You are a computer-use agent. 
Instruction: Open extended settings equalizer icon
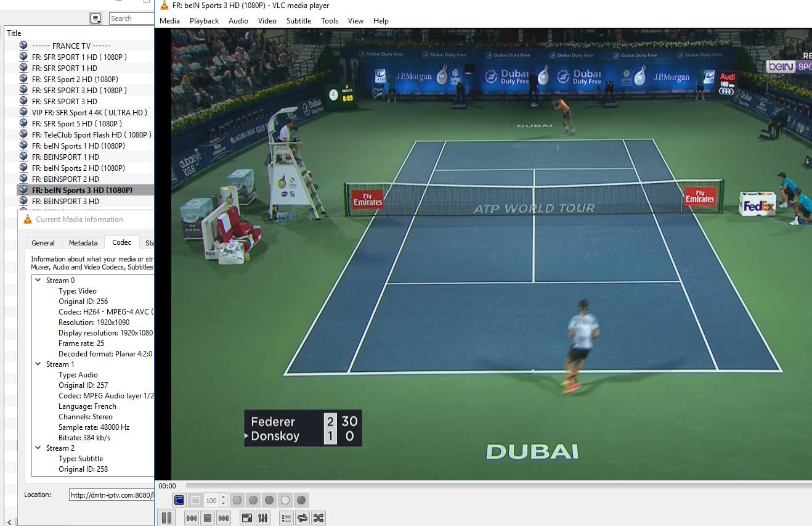coord(262,518)
